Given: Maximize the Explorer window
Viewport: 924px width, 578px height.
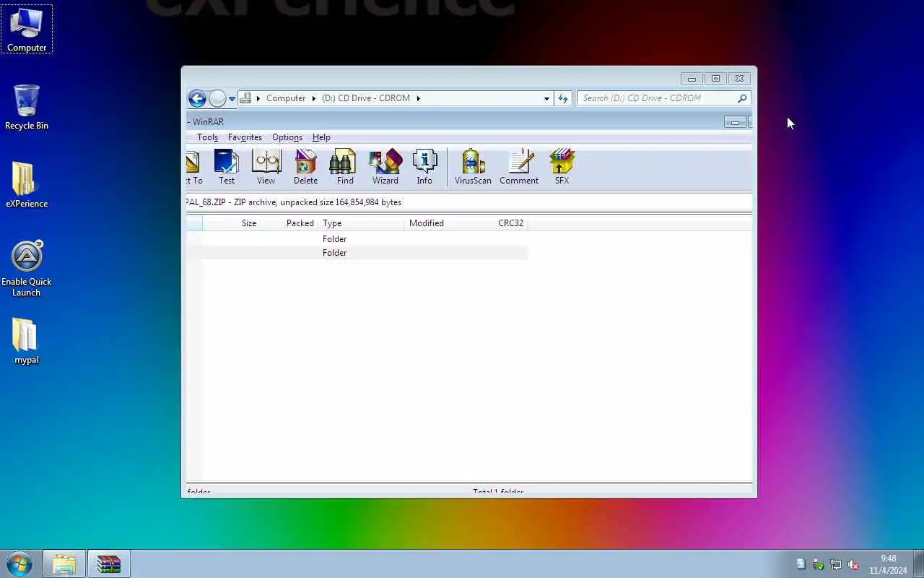Looking at the screenshot, I should [715, 78].
